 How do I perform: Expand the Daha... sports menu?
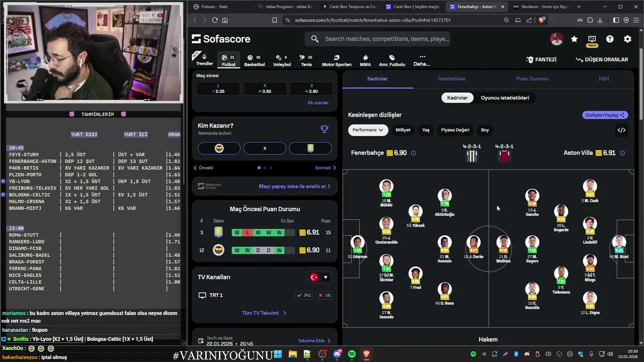point(422,60)
